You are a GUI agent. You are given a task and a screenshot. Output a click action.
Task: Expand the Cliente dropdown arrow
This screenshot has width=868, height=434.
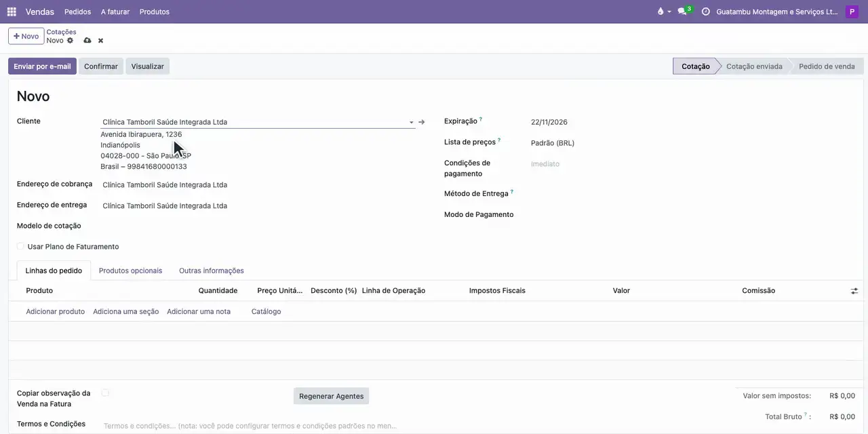point(411,123)
